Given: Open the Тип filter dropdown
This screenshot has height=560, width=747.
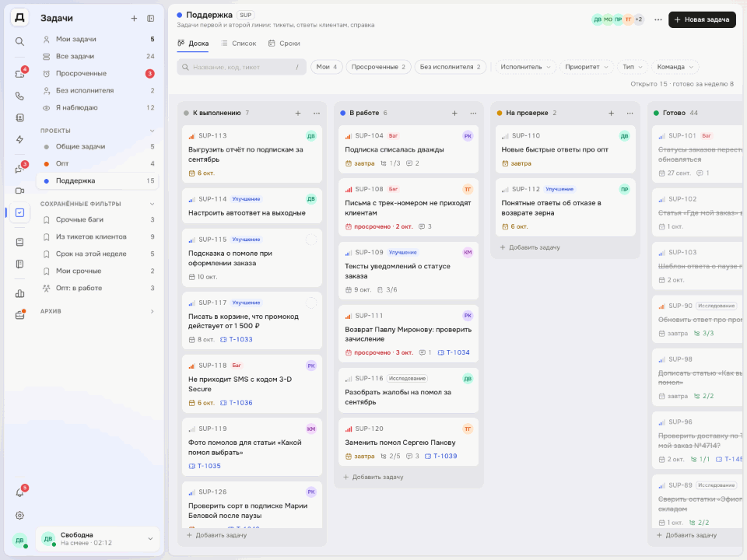Looking at the screenshot, I should tap(633, 67).
